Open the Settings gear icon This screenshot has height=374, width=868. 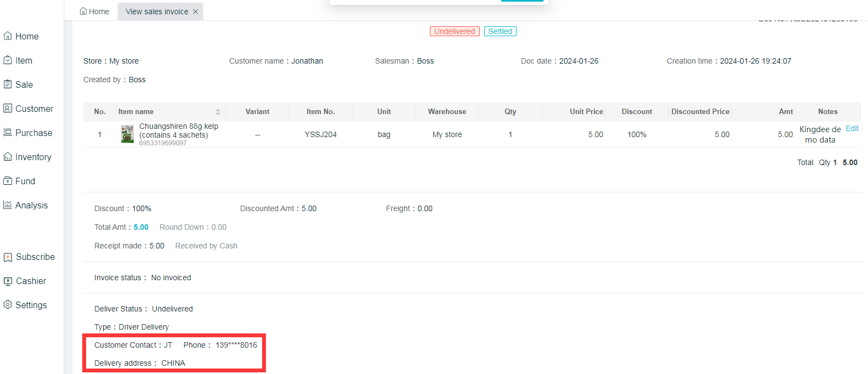(8, 305)
